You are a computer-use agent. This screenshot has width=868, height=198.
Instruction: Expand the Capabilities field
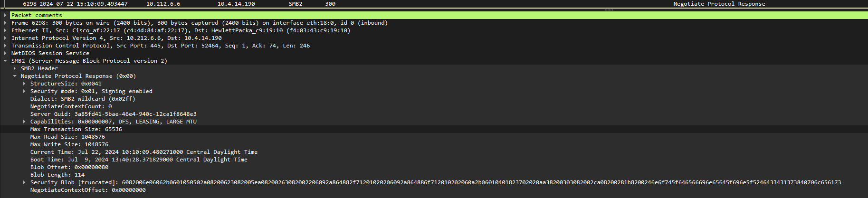[x=24, y=122]
